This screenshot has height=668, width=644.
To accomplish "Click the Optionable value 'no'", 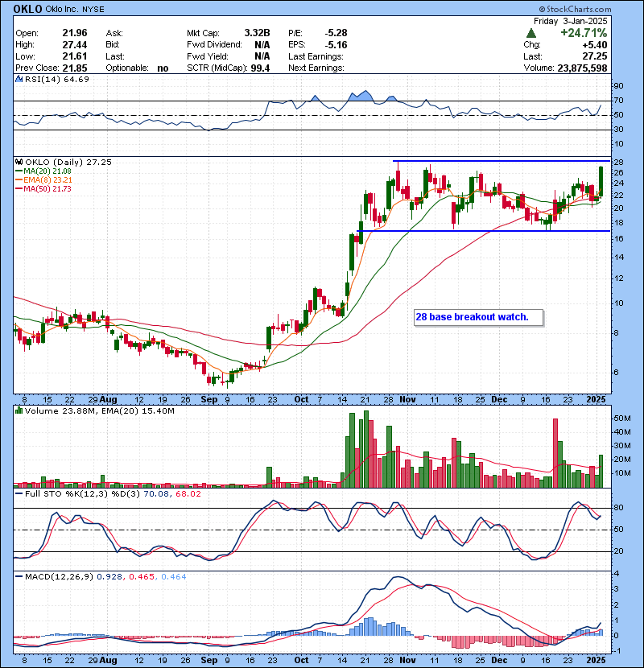I will pos(163,68).
